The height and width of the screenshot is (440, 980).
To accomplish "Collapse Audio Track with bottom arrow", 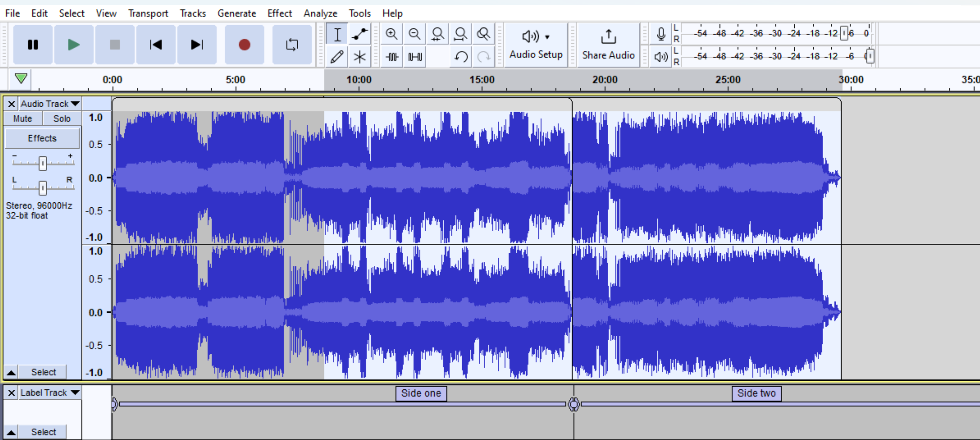I will pos(11,372).
